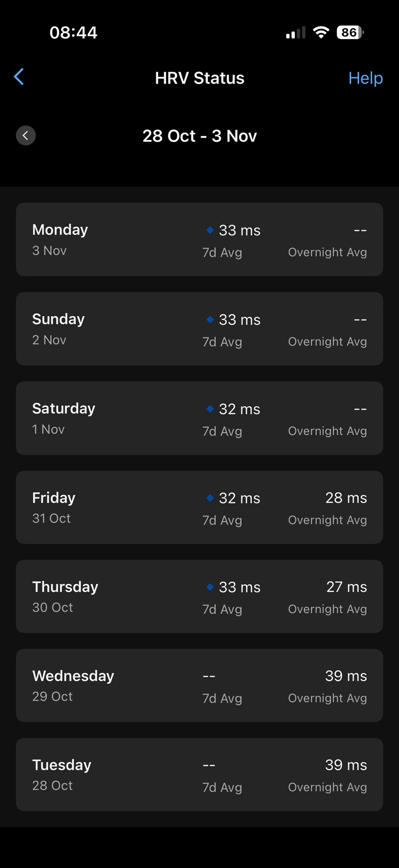Image resolution: width=399 pixels, height=868 pixels.
Task: Tap the battery indicator in status bar
Action: pos(350,33)
